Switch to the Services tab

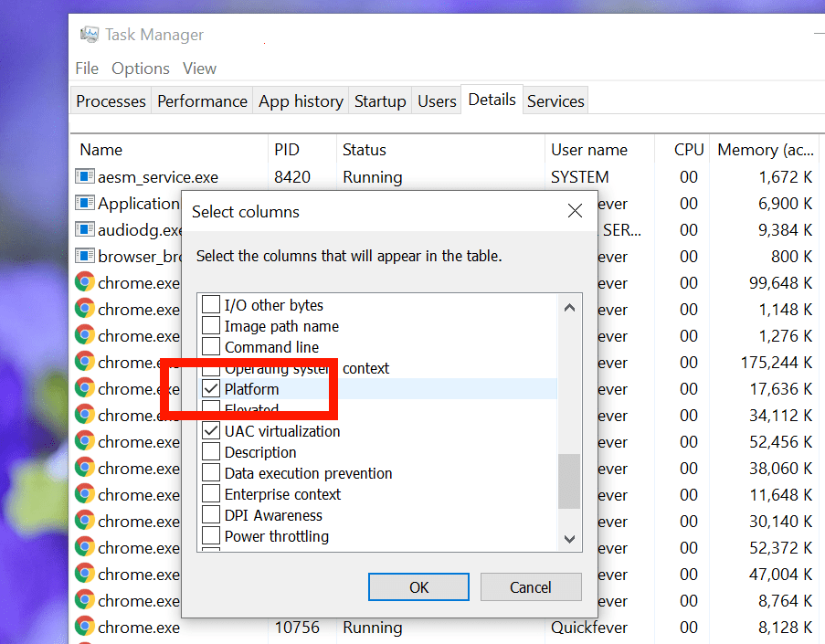pos(555,100)
